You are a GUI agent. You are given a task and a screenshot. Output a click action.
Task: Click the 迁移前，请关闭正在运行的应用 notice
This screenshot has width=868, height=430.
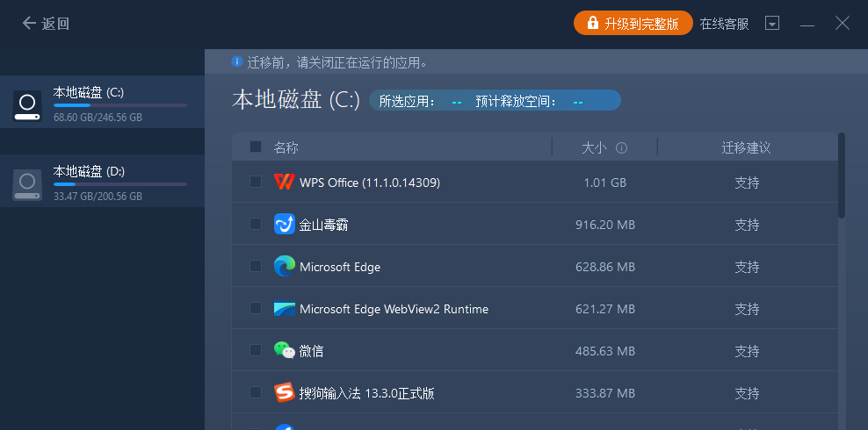click(337, 62)
